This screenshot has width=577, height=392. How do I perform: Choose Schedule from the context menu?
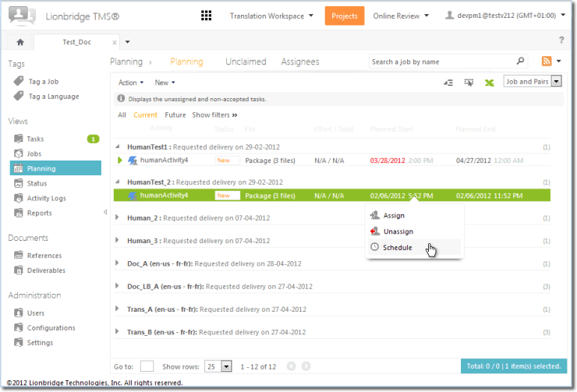pos(398,248)
